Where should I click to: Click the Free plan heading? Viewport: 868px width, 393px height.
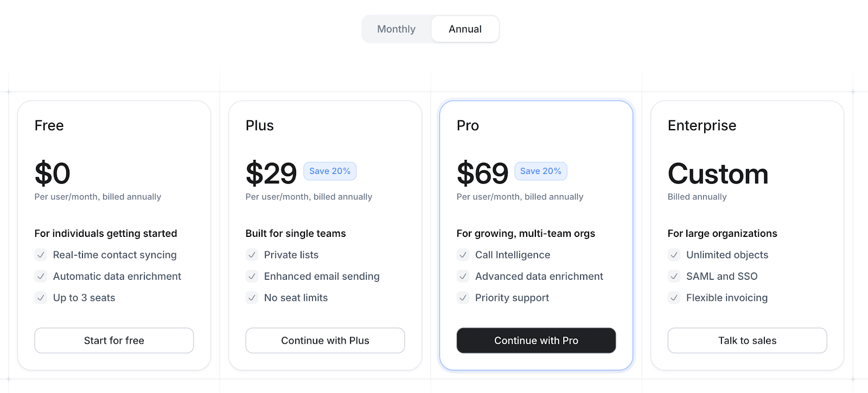49,125
